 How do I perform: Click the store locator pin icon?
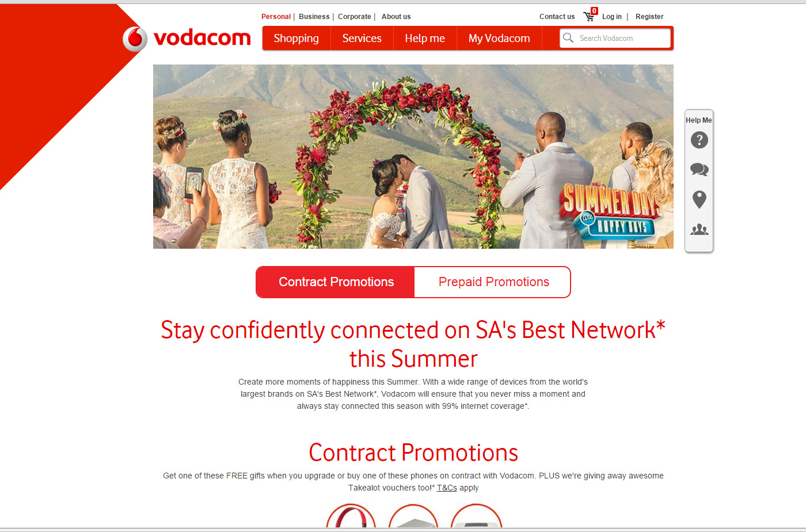pos(699,199)
